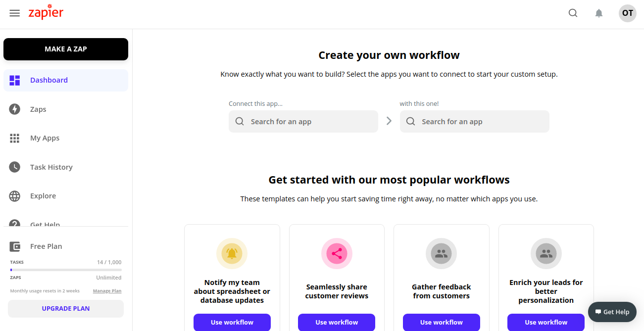The height and width of the screenshot is (331, 644).
Task: Use workflow for Gather feedback from customers
Action: 441,322
